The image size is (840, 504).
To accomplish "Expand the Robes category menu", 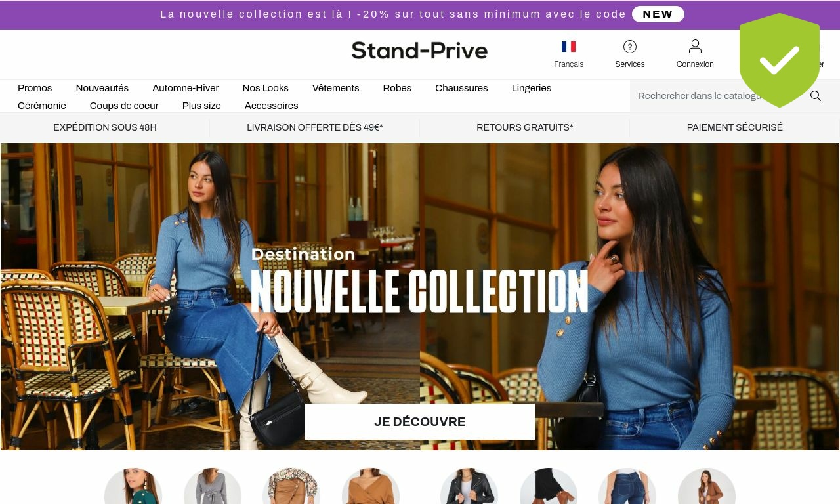I will (397, 88).
